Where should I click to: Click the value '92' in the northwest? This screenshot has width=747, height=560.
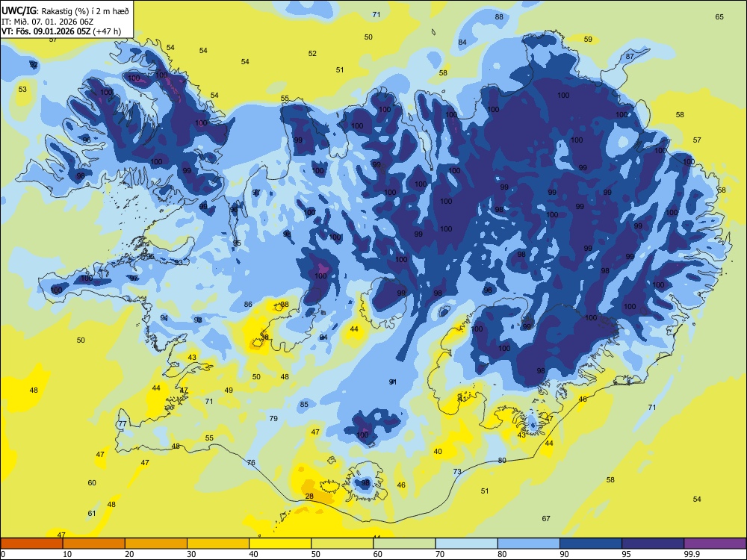click(x=34, y=64)
